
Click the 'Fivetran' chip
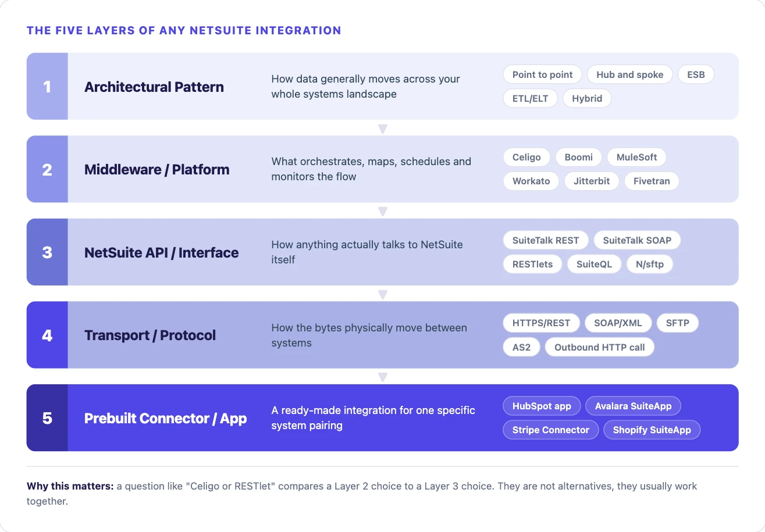click(x=652, y=181)
